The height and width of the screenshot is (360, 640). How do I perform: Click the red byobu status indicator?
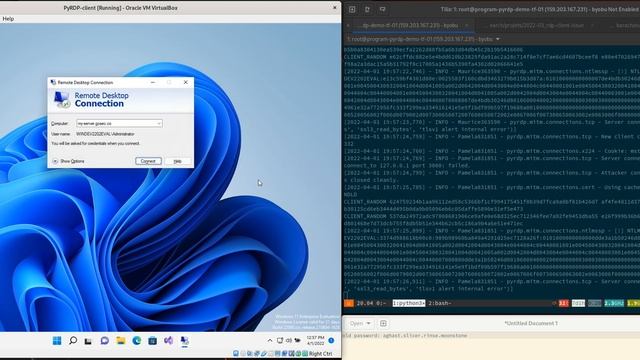564,303
